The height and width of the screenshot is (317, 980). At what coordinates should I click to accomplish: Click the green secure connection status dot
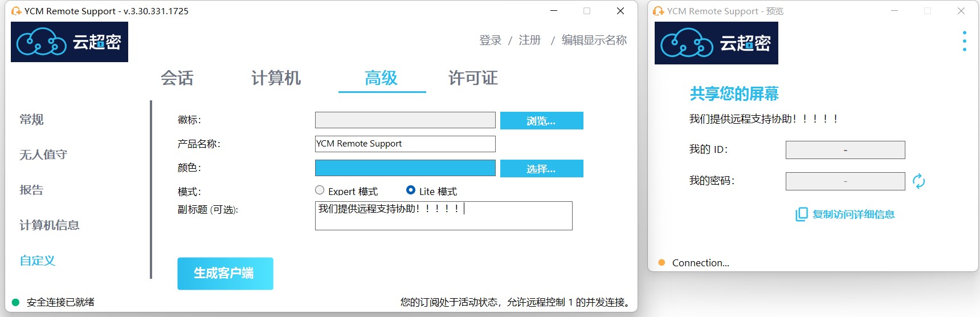click(16, 302)
